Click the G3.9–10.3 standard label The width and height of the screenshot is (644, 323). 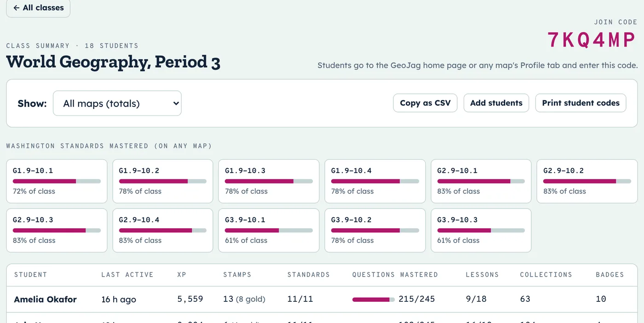click(458, 220)
